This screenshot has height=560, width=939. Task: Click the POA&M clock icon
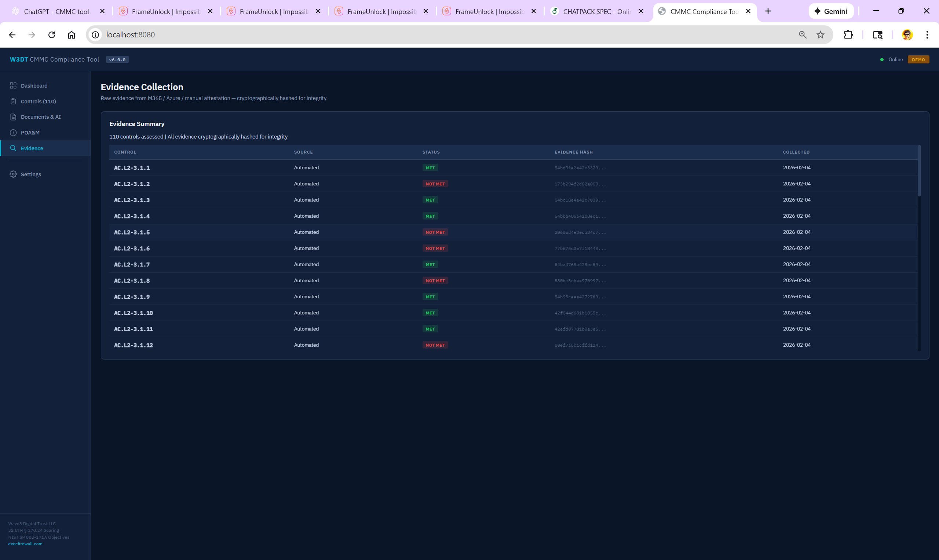pyautogui.click(x=13, y=133)
